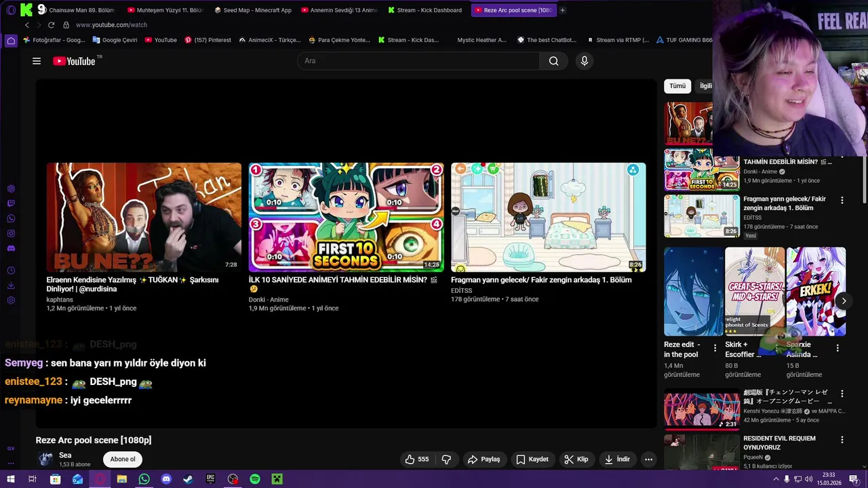
Task: Like the video with 555 likes
Action: tap(417, 460)
